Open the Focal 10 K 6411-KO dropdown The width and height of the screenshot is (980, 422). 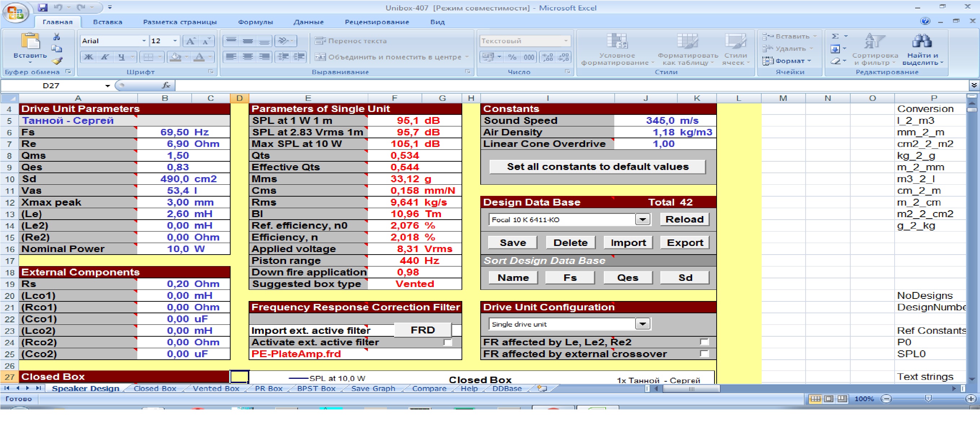click(642, 220)
